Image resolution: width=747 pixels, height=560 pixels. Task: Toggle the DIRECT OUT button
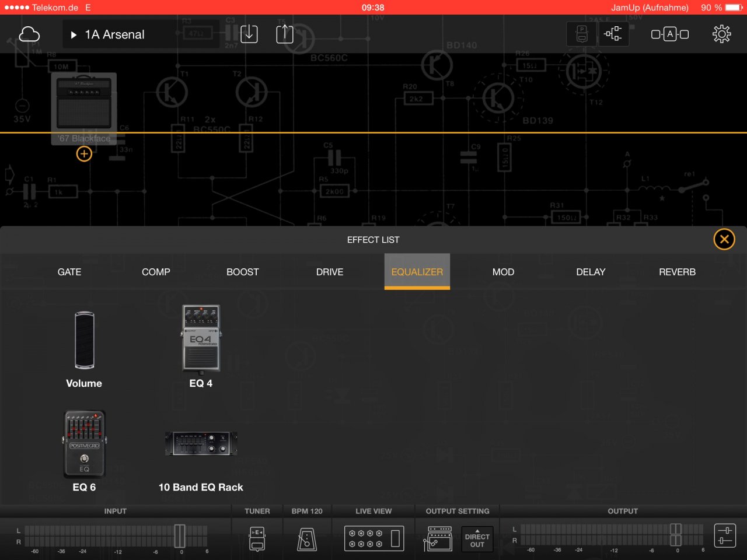pyautogui.click(x=477, y=540)
